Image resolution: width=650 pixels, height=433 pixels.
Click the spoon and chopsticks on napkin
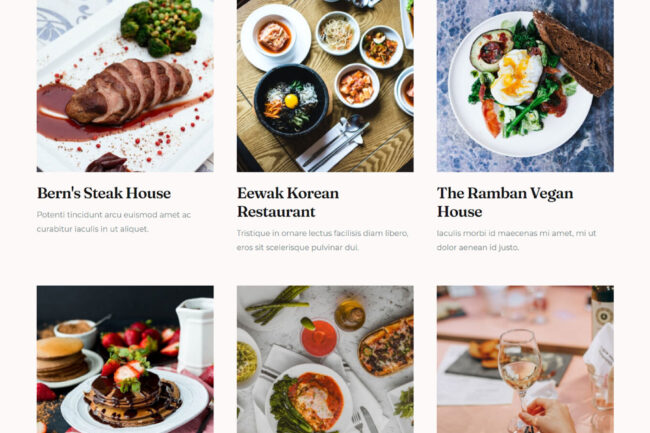pyautogui.click(x=338, y=142)
